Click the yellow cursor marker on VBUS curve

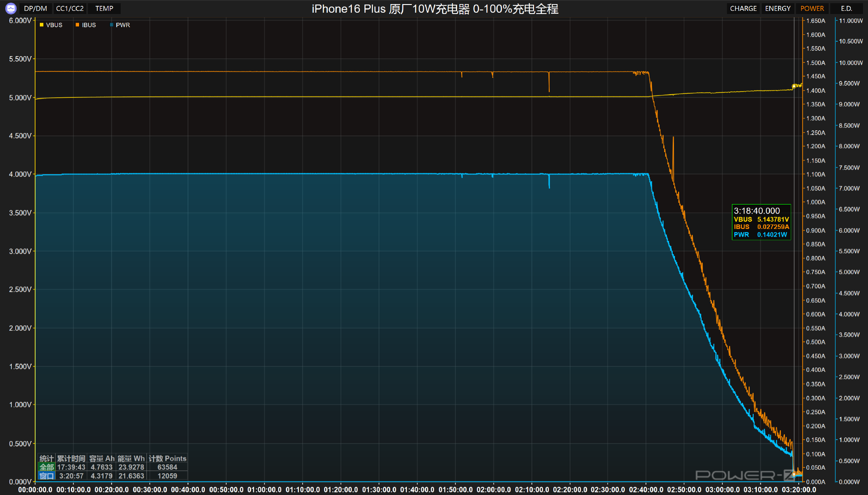[794, 86]
